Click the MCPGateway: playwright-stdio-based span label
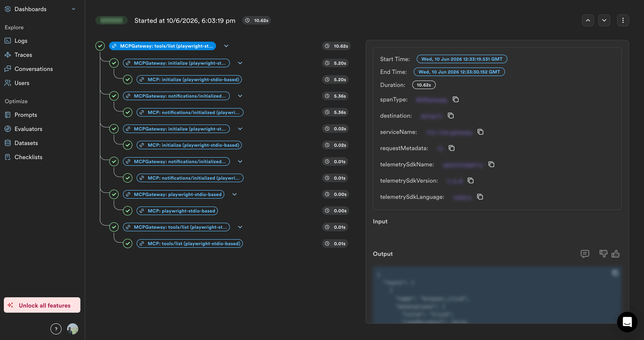 (173, 195)
